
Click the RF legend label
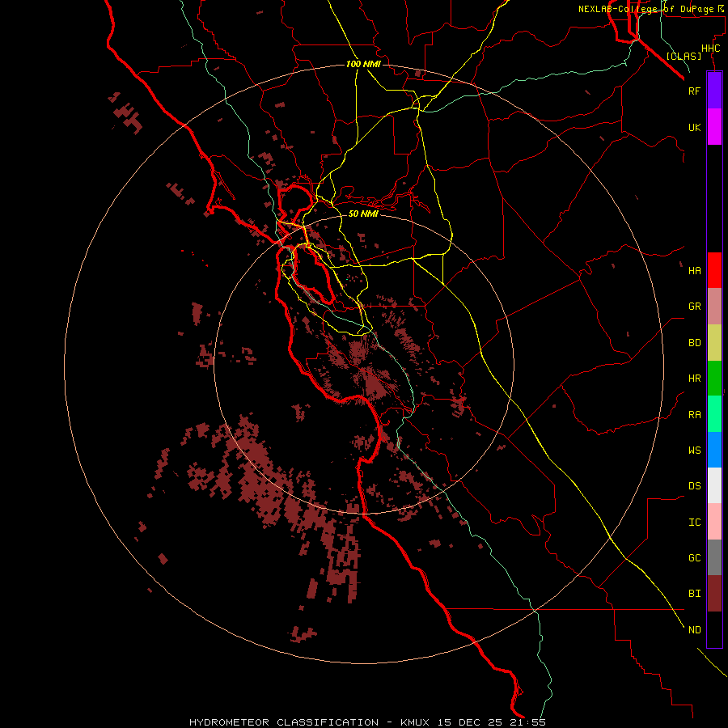click(695, 91)
